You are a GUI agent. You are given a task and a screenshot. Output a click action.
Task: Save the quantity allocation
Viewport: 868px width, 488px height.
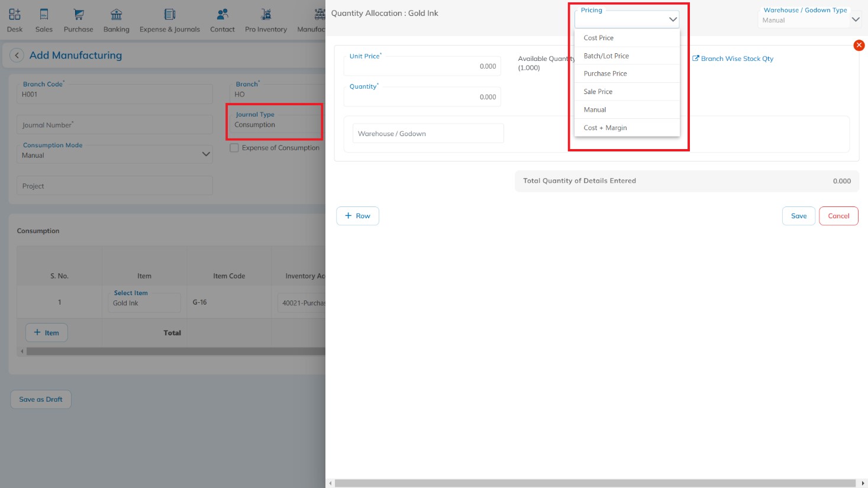799,216
